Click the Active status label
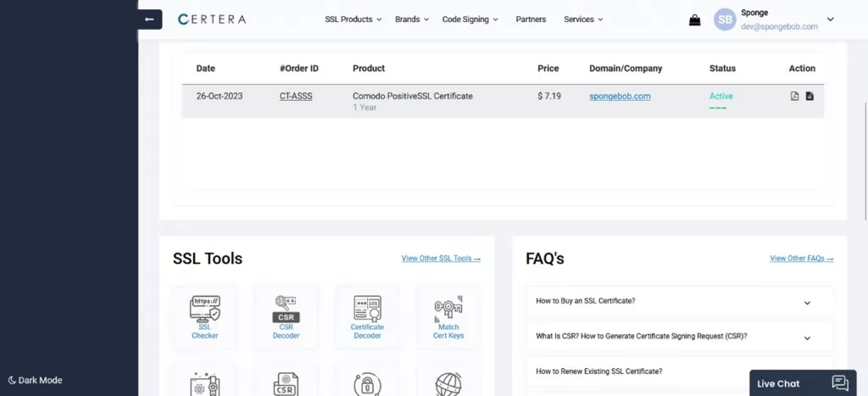Viewport: 868px width, 396px height. (721, 96)
